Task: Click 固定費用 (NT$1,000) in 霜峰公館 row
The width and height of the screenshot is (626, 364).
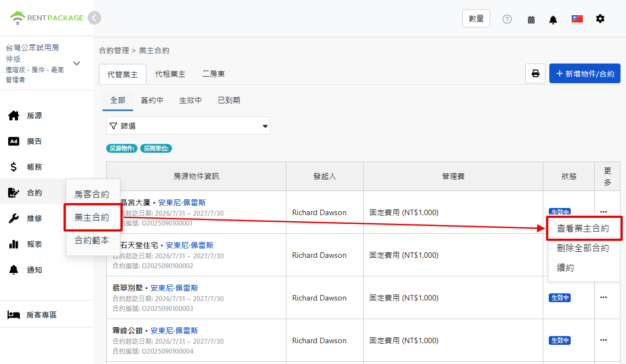Action: pyautogui.click(x=404, y=340)
